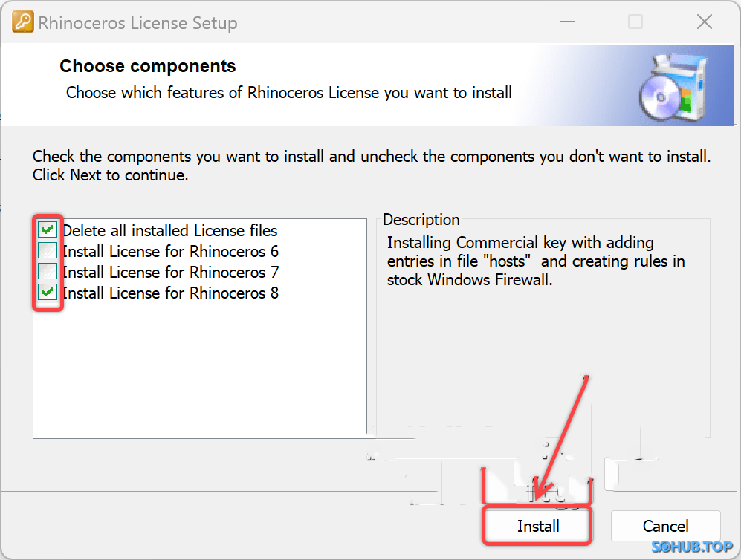Click the 'Check the components you want' instruction text
The height and width of the screenshot is (560, 741).
tap(372, 157)
